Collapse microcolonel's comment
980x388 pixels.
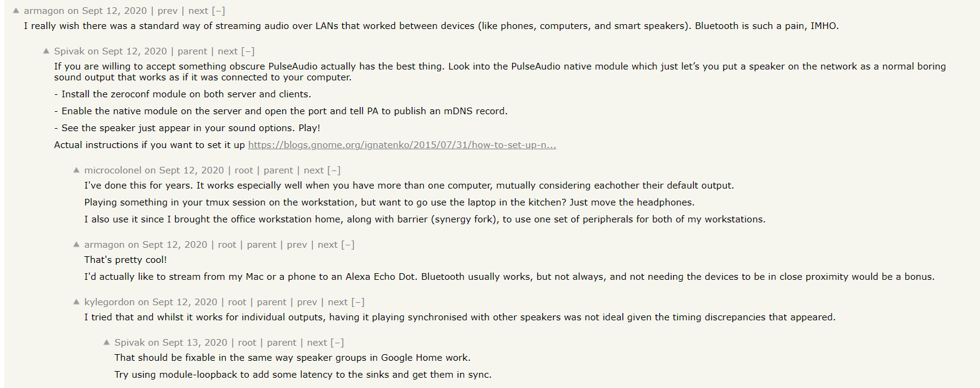[x=335, y=170]
